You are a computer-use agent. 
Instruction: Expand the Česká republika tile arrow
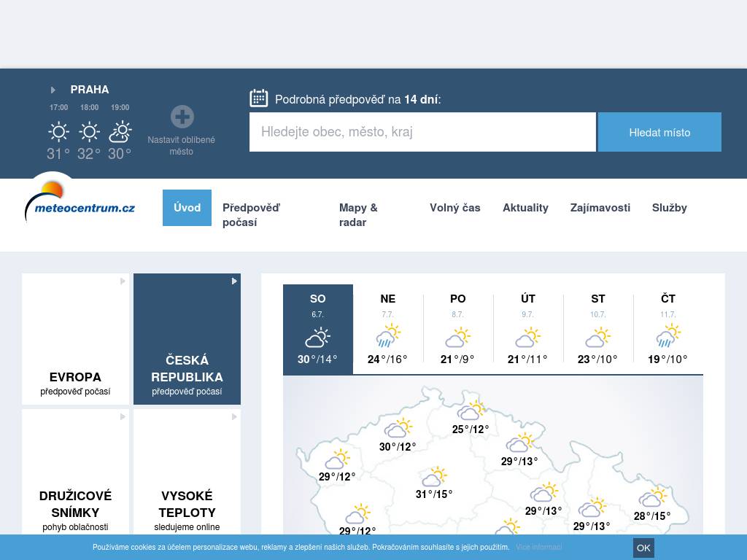point(234,281)
